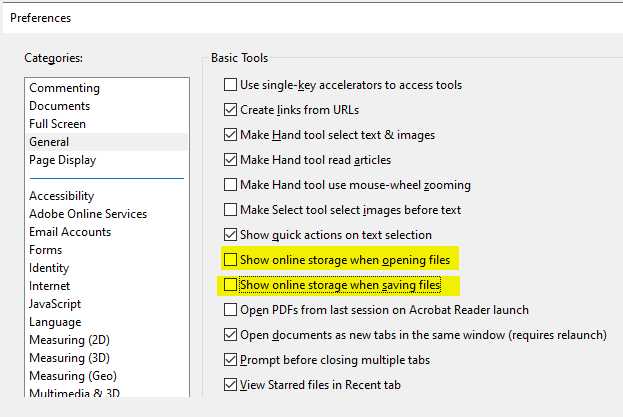623x417 pixels.
Task: Enable Show online storage when opening files
Action: [231, 260]
